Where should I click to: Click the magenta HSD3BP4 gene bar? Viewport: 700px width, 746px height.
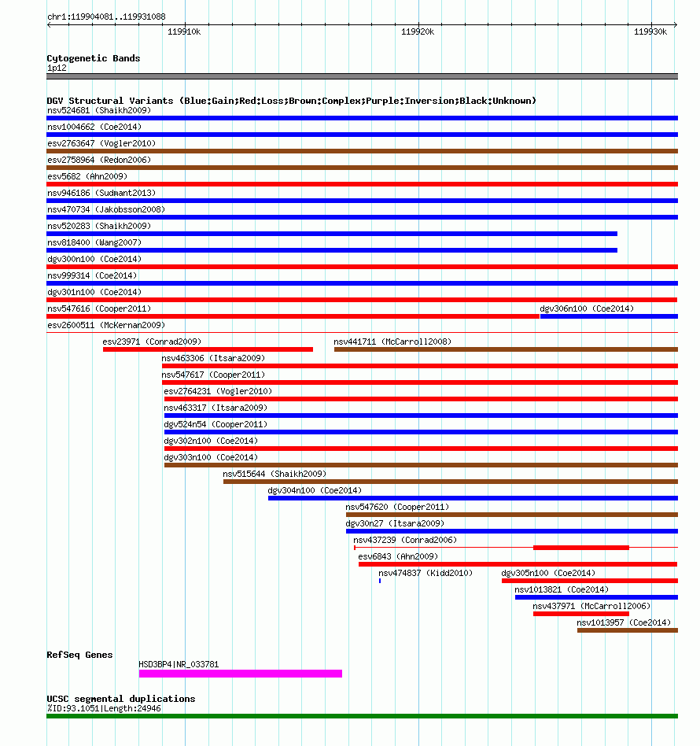241,674
